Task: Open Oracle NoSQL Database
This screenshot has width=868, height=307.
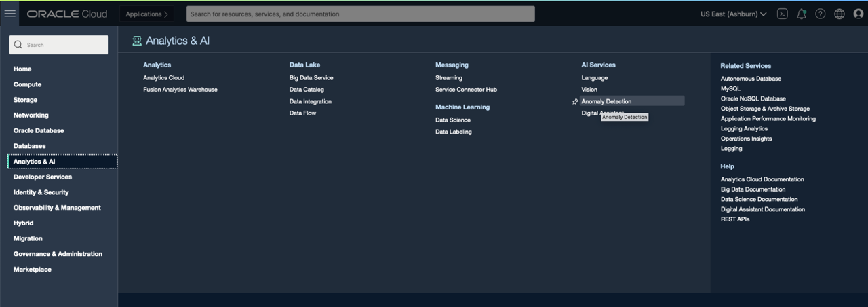Action: 753,98
